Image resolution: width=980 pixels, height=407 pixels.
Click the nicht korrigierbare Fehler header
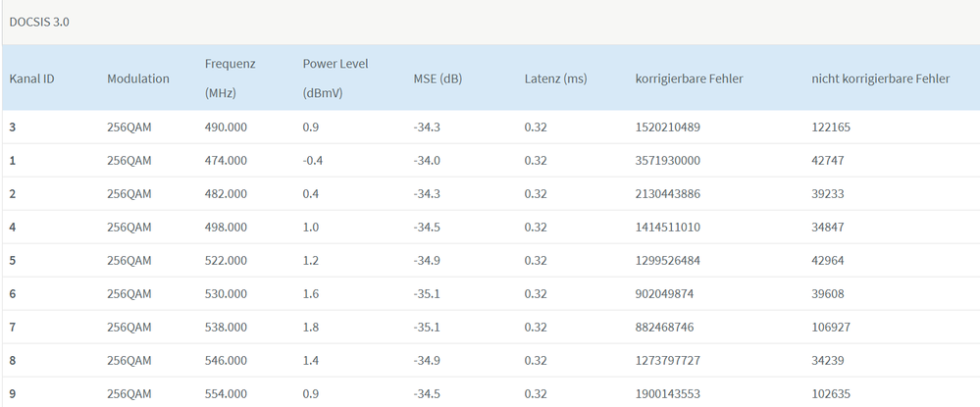(x=880, y=78)
